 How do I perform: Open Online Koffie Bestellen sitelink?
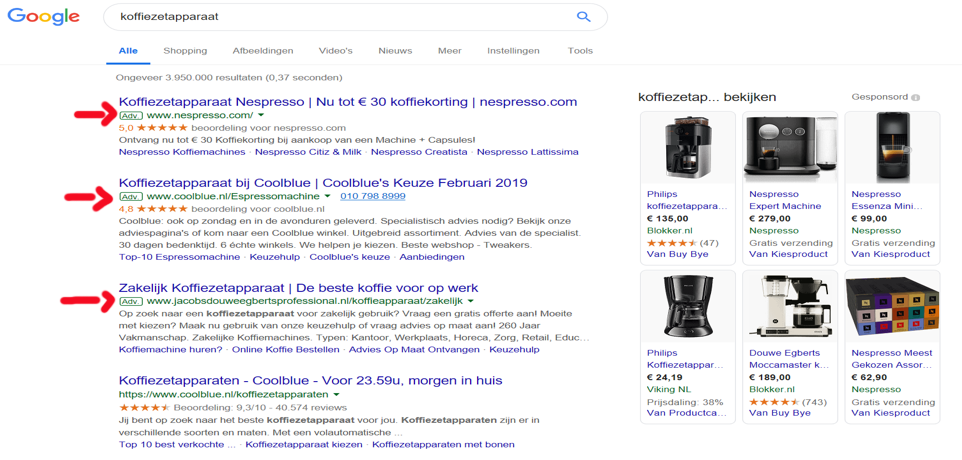[286, 350]
